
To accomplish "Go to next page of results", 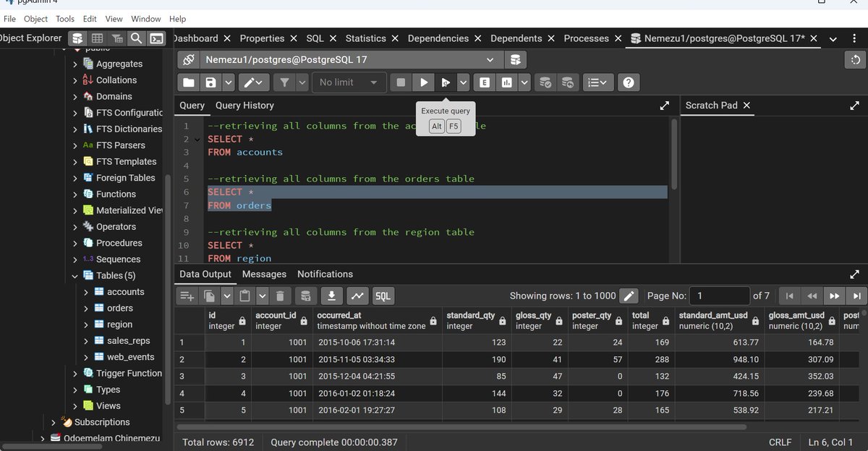I will coord(834,296).
